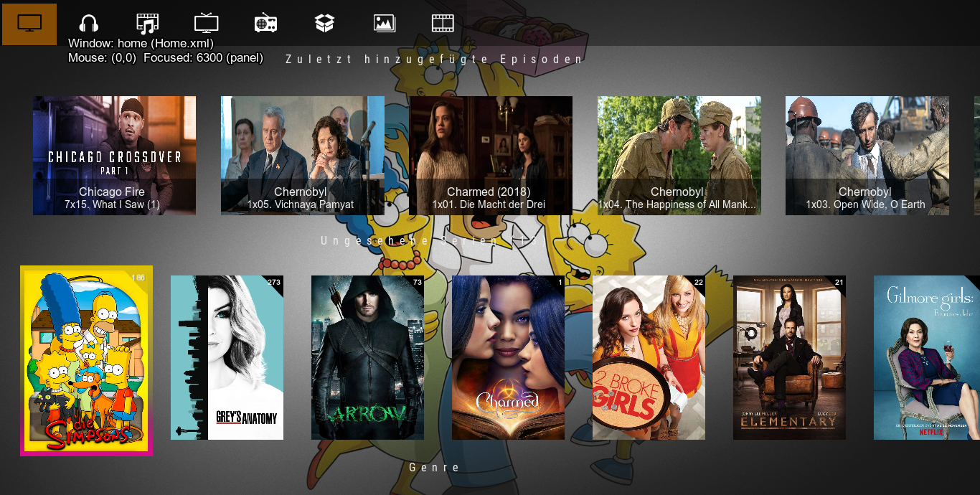The image size is (980, 495).
Task: Open the Pictures icon
Action: [x=385, y=24]
